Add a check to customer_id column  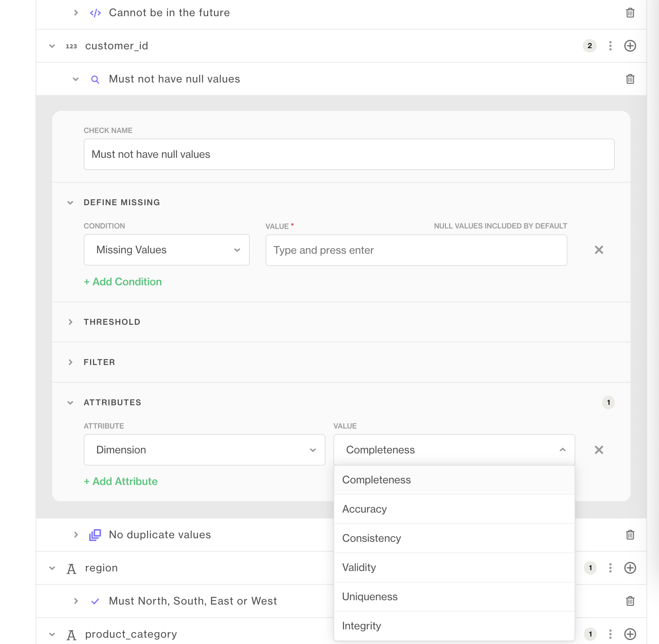pyautogui.click(x=630, y=46)
